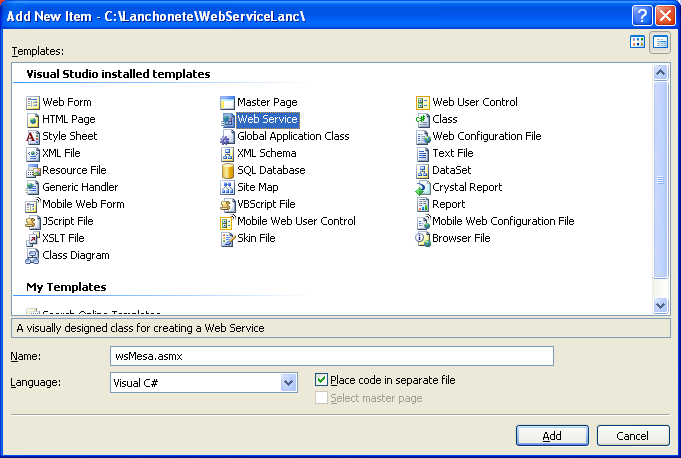Image resolution: width=681 pixels, height=458 pixels.
Task: Choose the HTML Page template icon
Action: click(x=33, y=120)
